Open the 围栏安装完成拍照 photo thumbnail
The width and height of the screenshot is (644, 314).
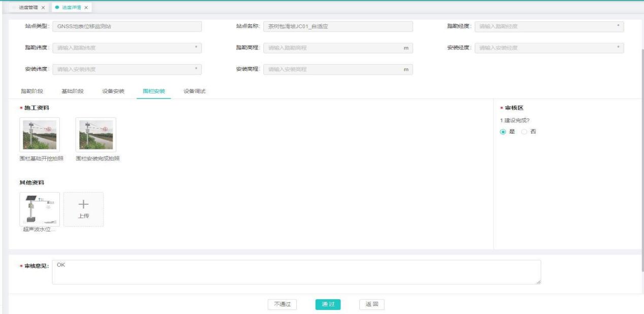[x=96, y=135]
